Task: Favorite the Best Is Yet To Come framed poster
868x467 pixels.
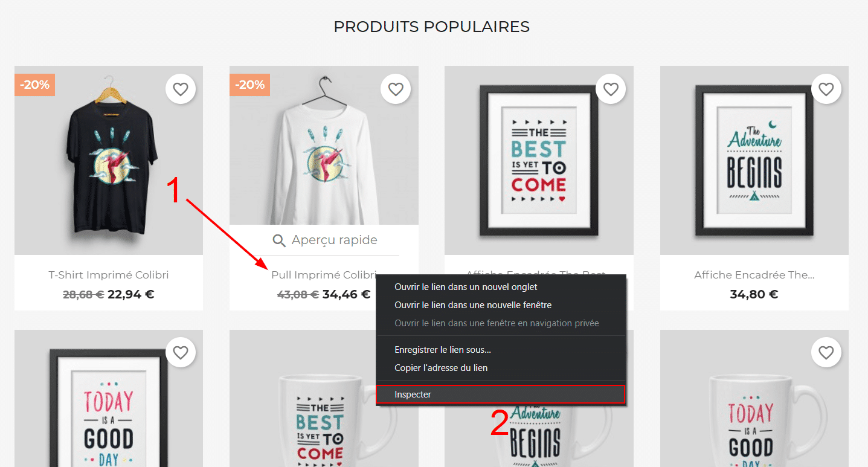Action: tap(611, 89)
